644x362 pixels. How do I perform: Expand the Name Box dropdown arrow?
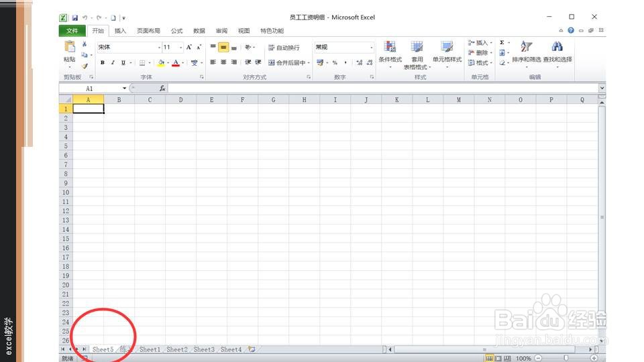pos(124,88)
